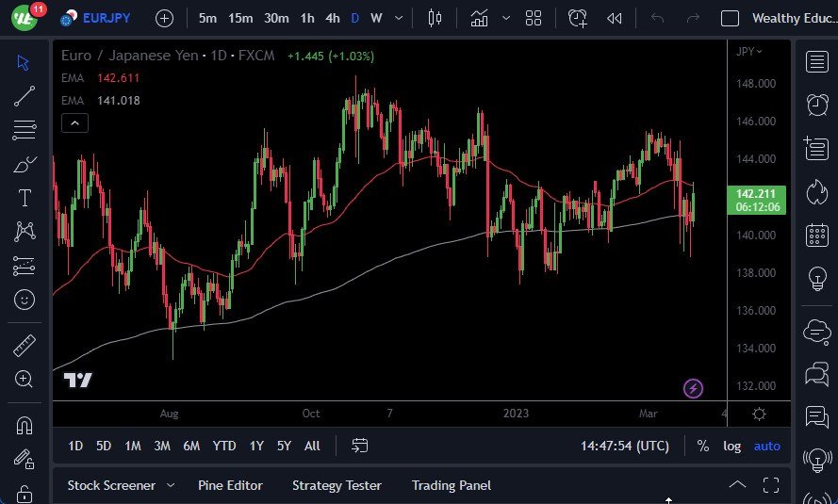The image size is (838, 504).
Task: Open the ruler measure tool
Action: pos(25,346)
